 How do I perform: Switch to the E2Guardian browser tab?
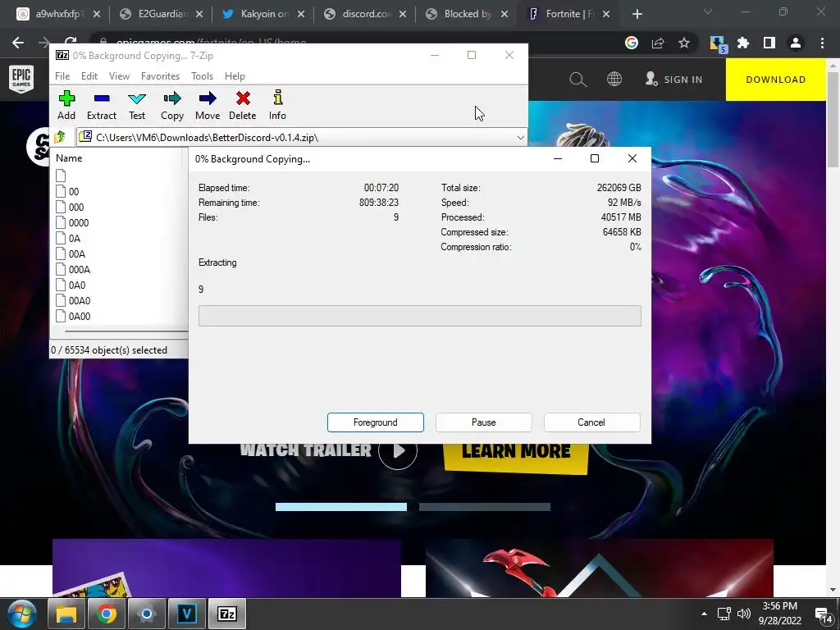click(x=162, y=14)
